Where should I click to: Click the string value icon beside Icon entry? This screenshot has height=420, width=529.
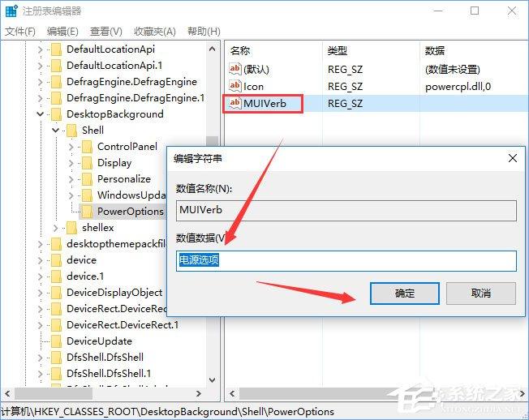[x=234, y=86]
